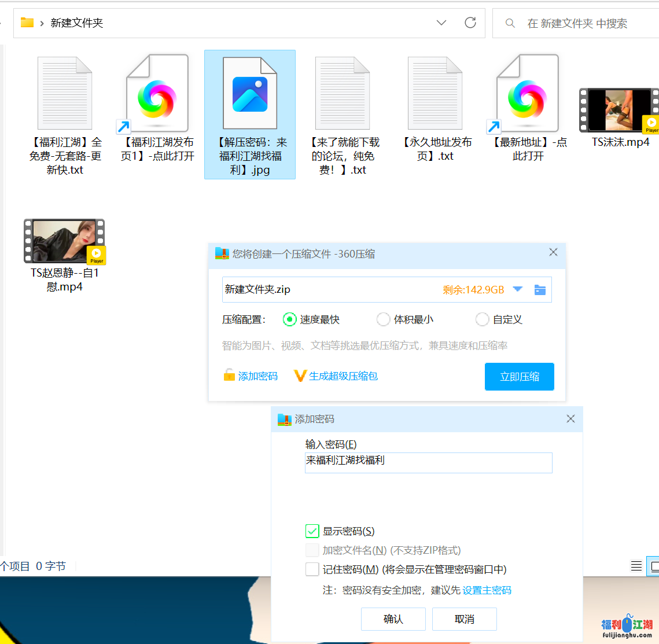Open the folder browse icon beside 剩余:142.9GB

pos(540,289)
